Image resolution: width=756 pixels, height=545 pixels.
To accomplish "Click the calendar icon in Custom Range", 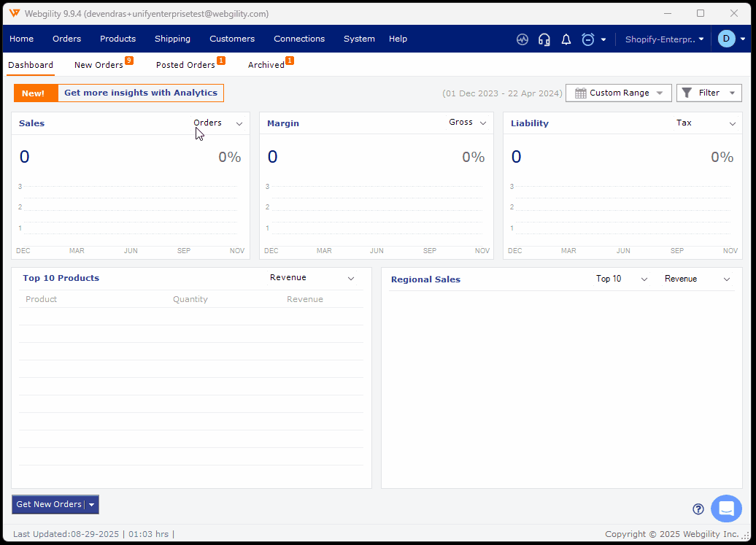I will point(581,93).
